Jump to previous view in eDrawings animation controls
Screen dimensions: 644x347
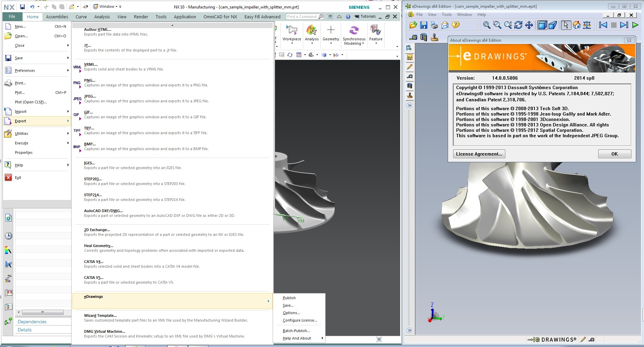(x=603, y=25)
